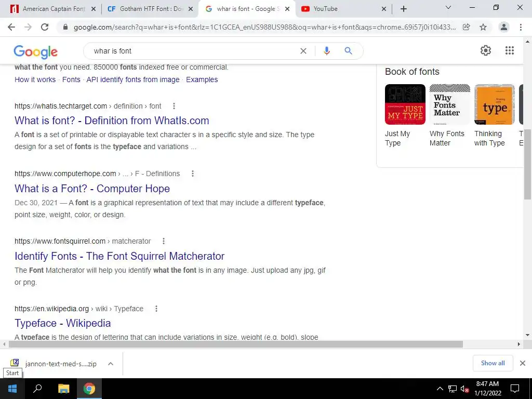This screenshot has width=532, height=399.
Task: Close the downloads bar
Action: tap(523, 363)
